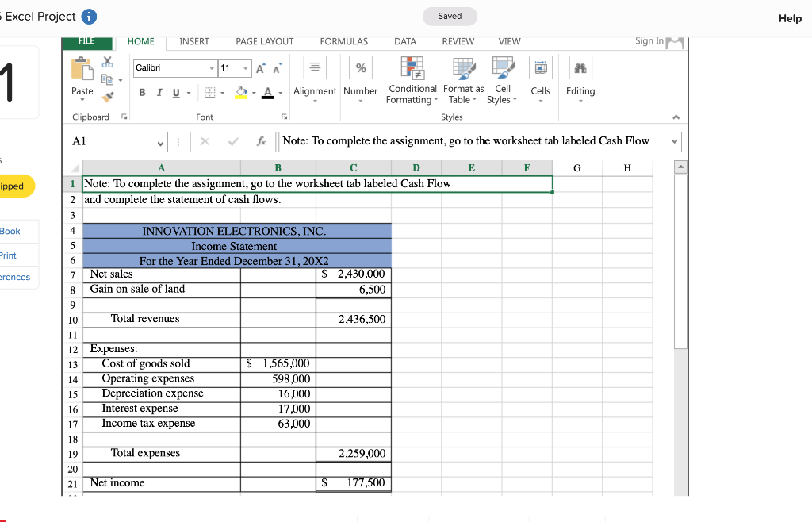
Task: Open the font size dropdown
Action: (245, 68)
